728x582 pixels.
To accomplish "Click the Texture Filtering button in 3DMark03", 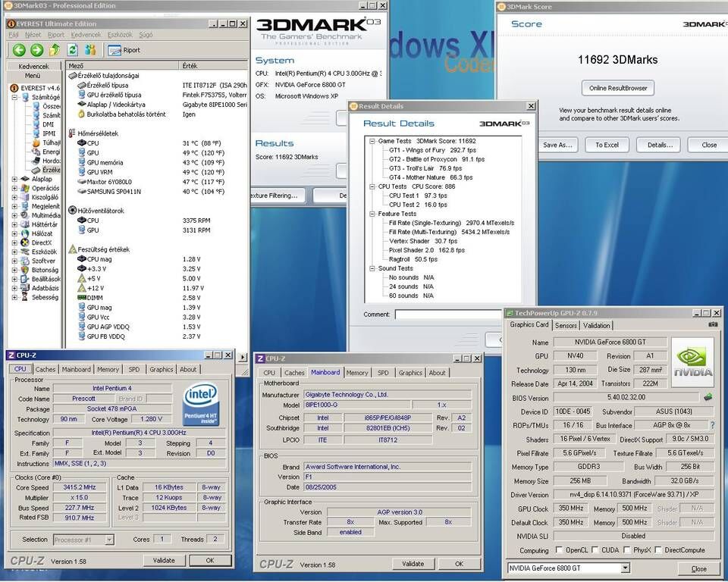I will coord(277,196).
